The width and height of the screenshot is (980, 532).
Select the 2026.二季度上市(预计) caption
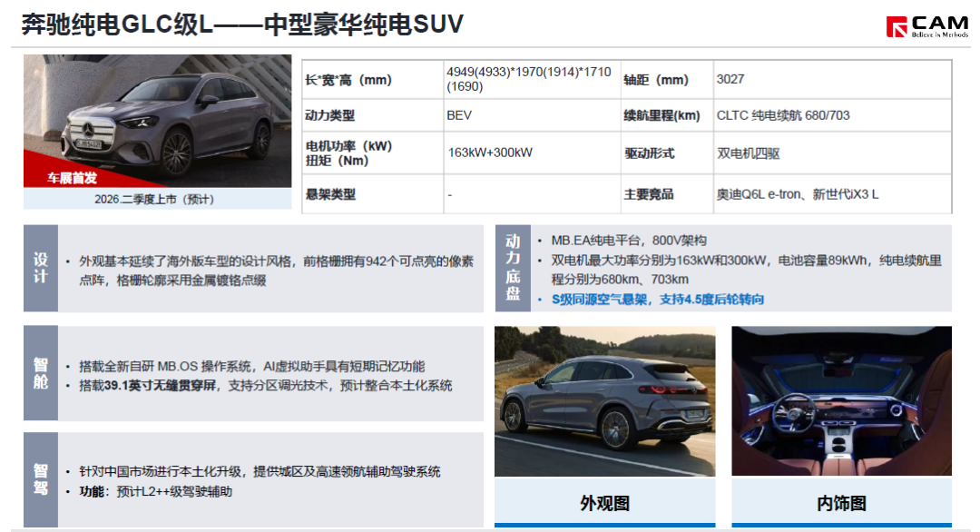coord(154,200)
